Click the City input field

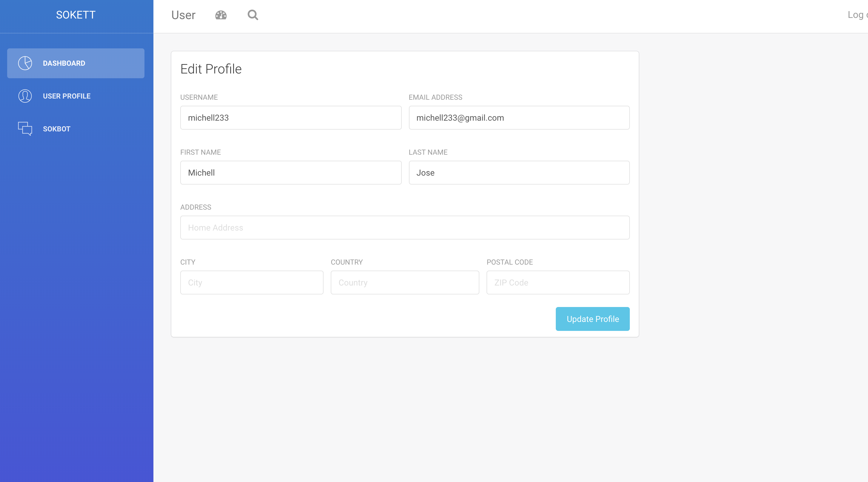pos(252,283)
